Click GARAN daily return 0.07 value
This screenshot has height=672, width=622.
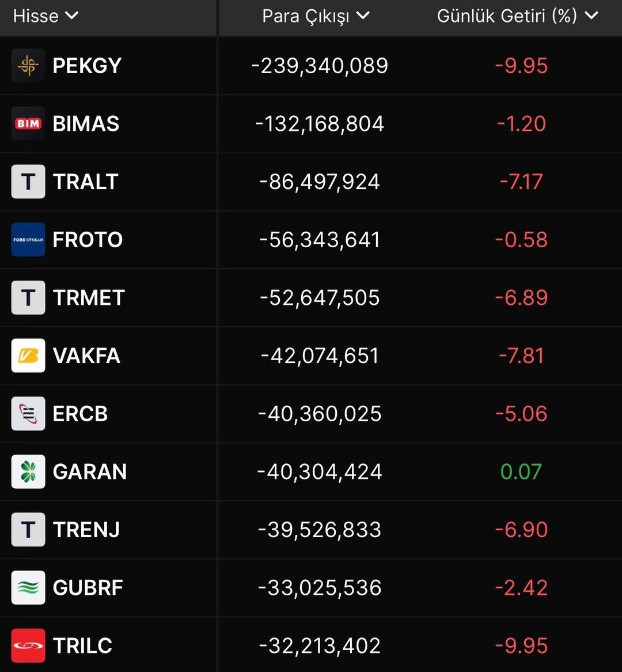pos(521,472)
